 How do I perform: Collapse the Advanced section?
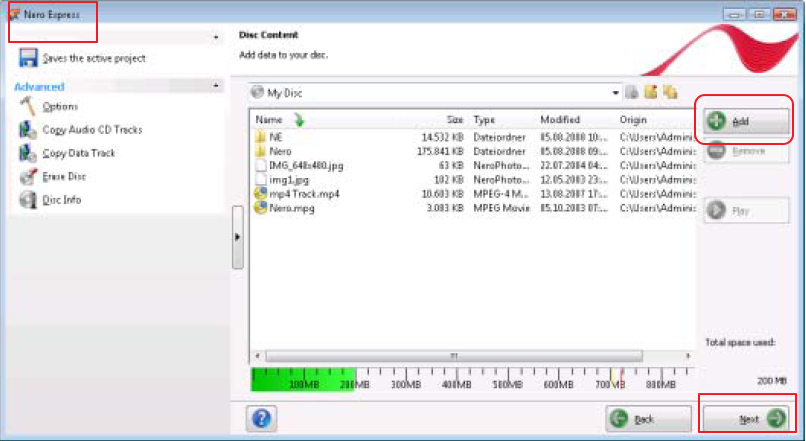[216, 86]
